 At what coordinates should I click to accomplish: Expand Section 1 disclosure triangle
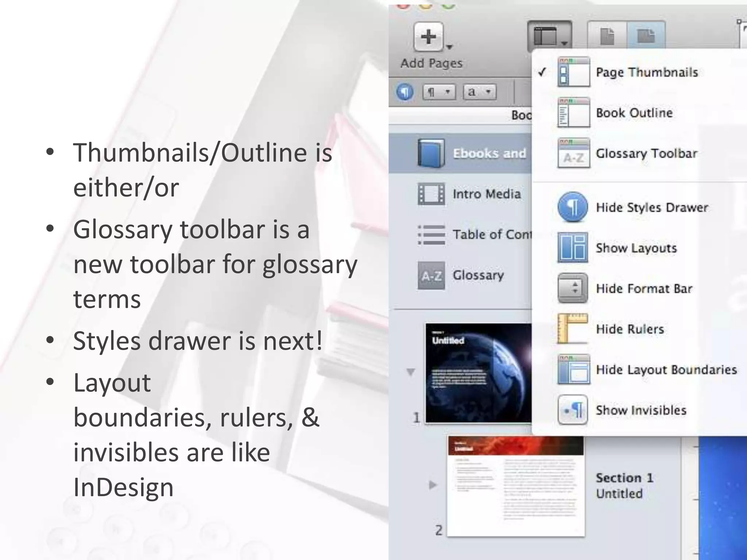pos(433,485)
